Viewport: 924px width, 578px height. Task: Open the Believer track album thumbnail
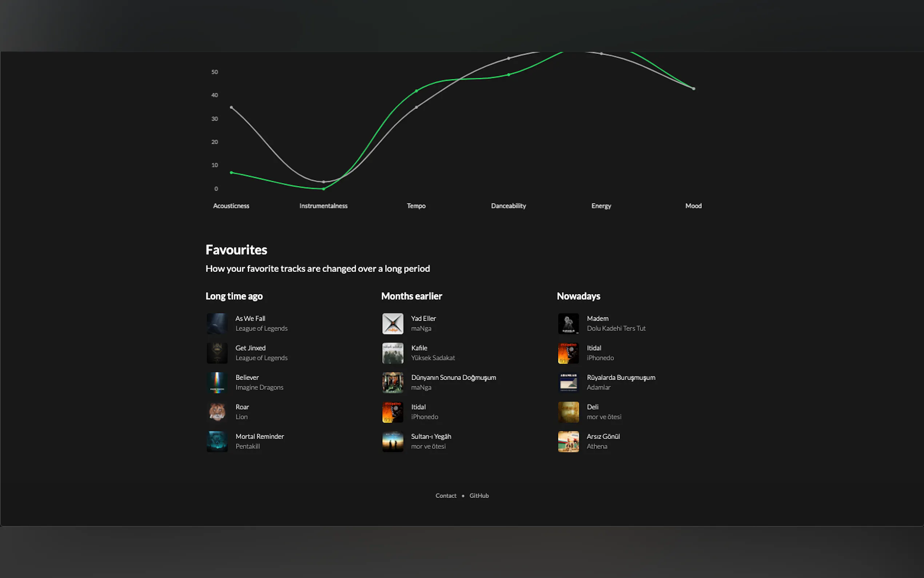(217, 382)
